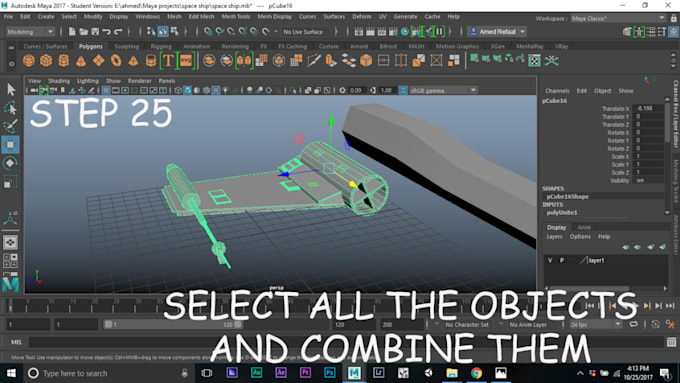680x383 pixels.
Task: Open the Ahmed Refaat account dropdown
Action: [x=497, y=32]
